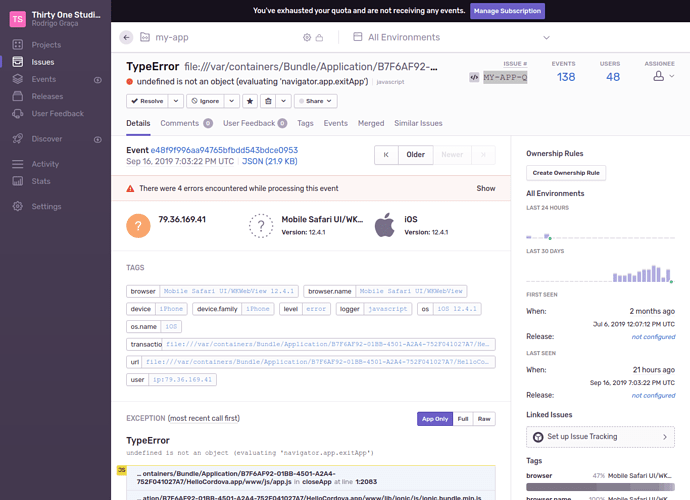This screenshot has height=500, width=690.
Task: Open the Releases sidebar icon
Action: point(18,96)
